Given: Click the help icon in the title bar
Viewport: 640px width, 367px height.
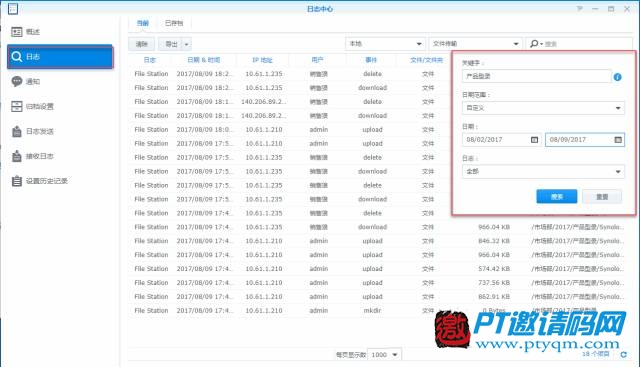Looking at the screenshot, I should pos(580,9).
